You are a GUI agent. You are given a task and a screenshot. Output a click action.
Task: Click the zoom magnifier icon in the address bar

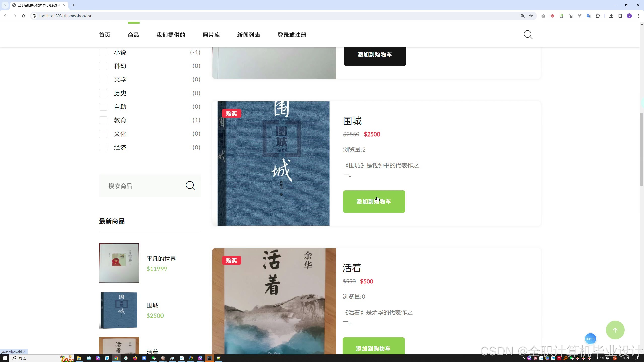click(x=522, y=16)
